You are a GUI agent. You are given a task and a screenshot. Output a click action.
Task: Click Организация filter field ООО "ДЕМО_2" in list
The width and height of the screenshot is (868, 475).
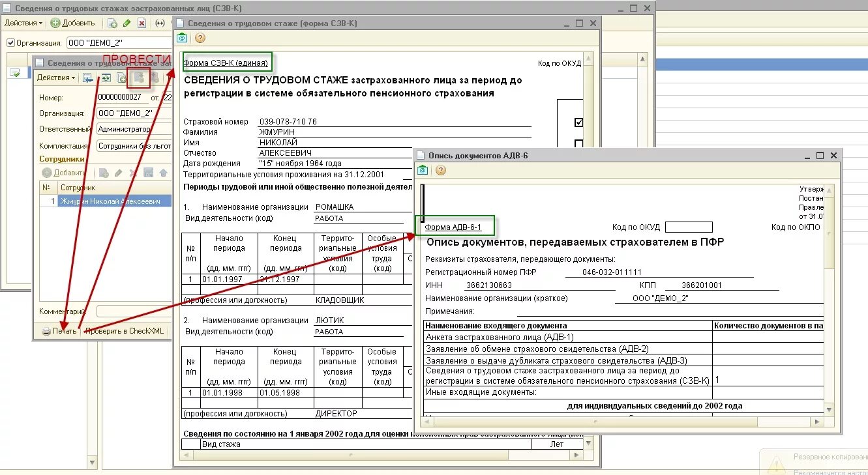coord(119,43)
